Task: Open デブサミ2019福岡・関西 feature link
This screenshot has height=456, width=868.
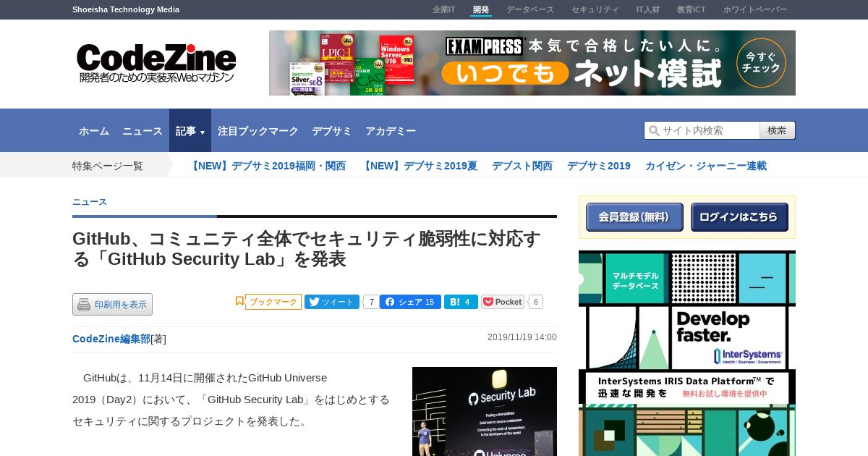Action: pyautogui.click(x=267, y=166)
